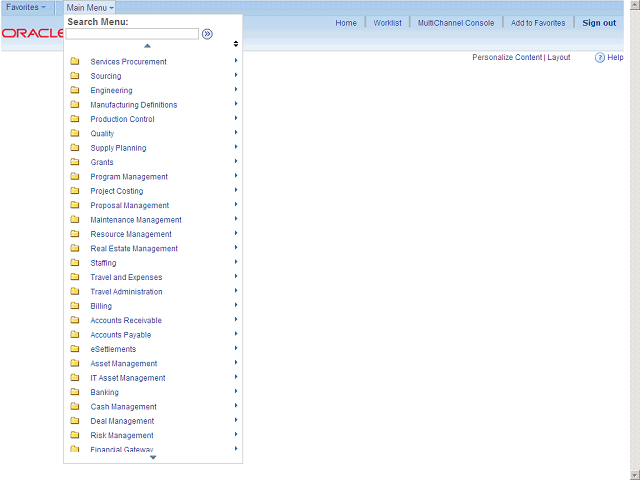The width and height of the screenshot is (640, 480).
Task: Click the Resource Management folder icon
Action: pos(75,233)
